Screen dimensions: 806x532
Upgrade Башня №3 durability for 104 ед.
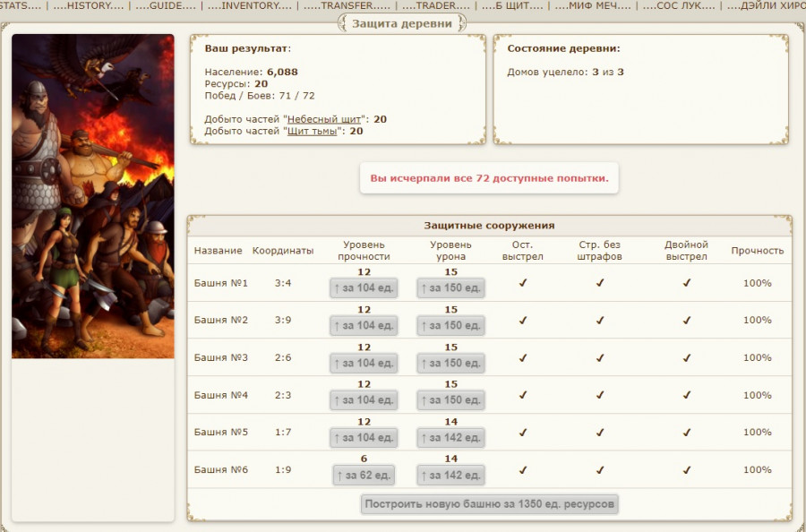364,363
